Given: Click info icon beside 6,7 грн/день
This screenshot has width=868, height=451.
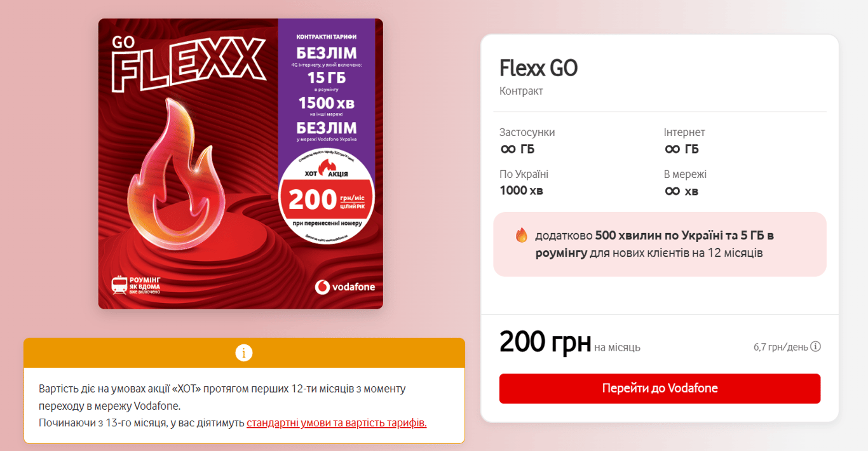Looking at the screenshot, I should pyautogui.click(x=816, y=347).
